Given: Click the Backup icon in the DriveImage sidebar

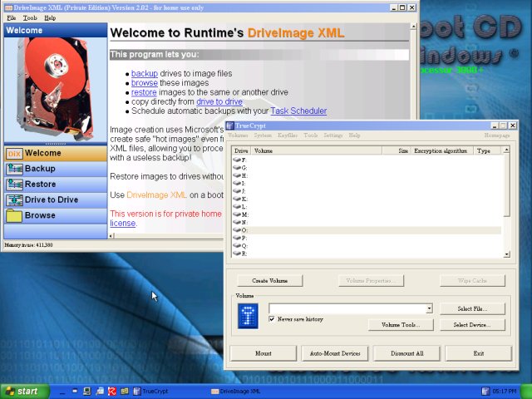Looking at the screenshot, I should click(x=14, y=169).
